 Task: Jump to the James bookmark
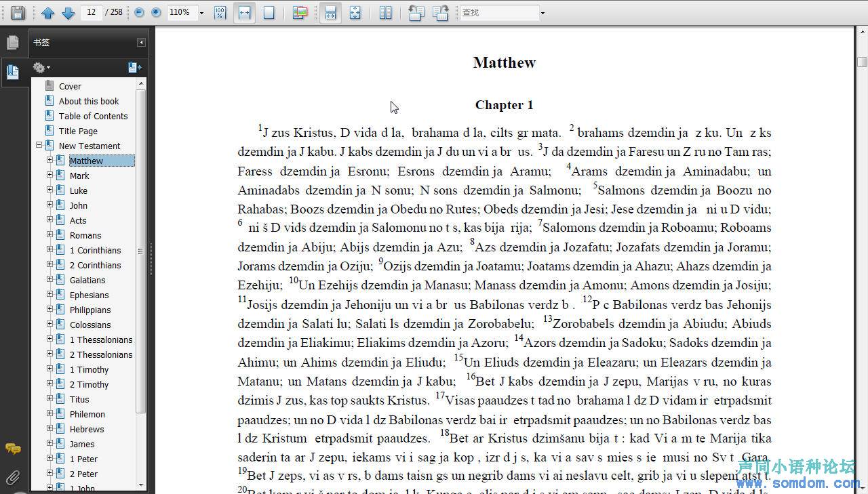coord(82,444)
